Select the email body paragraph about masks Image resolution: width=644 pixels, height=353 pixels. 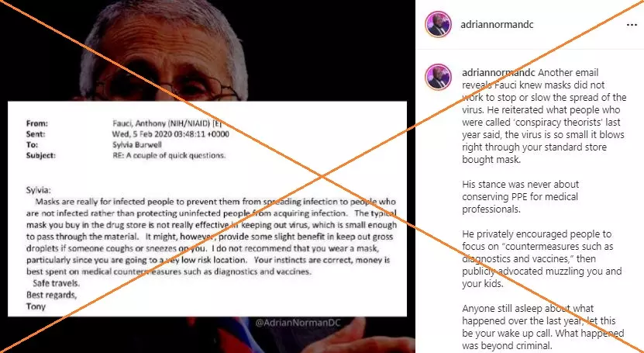(212, 237)
